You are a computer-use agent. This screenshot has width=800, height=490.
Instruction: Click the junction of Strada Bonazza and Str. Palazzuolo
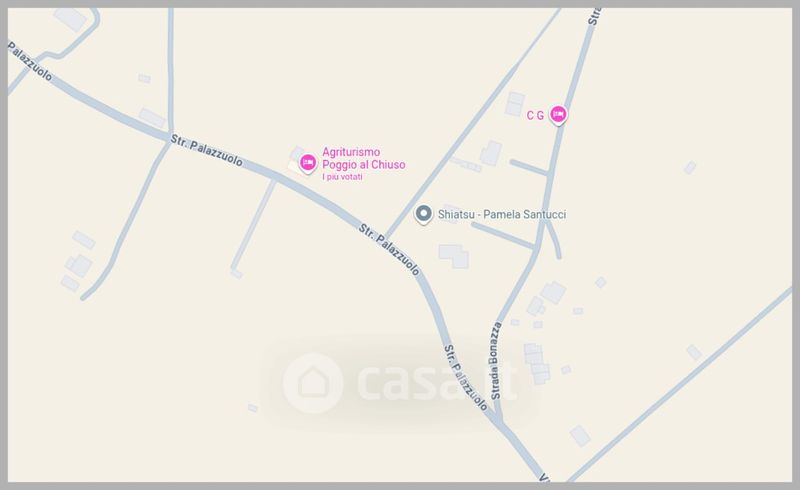499,422
